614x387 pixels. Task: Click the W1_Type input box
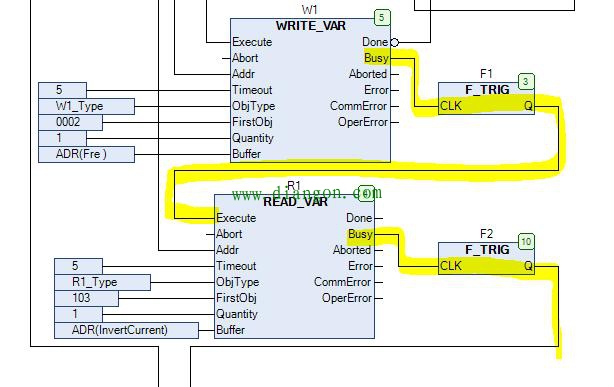87,107
